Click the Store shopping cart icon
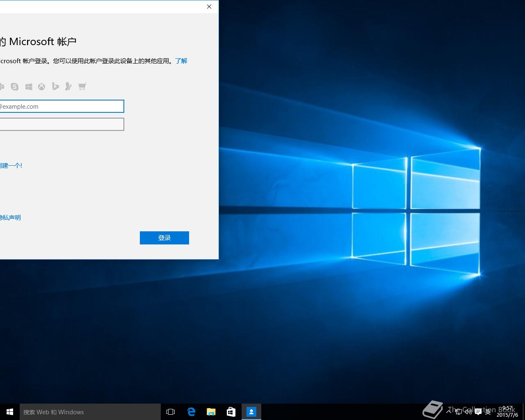This screenshot has height=420, width=525. point(82,87)
